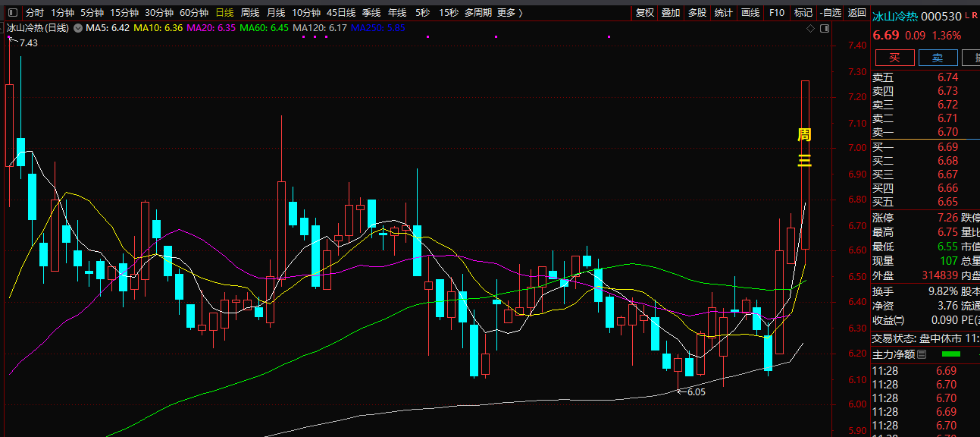Screen dimensions: 980x437
Task: Select the 15分钟 period tab
Action: [124, 12]
